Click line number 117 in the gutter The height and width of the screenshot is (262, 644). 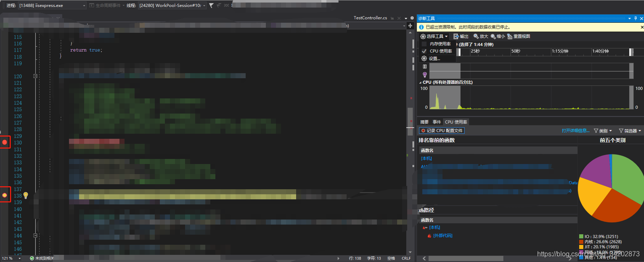tap(18, 50)
